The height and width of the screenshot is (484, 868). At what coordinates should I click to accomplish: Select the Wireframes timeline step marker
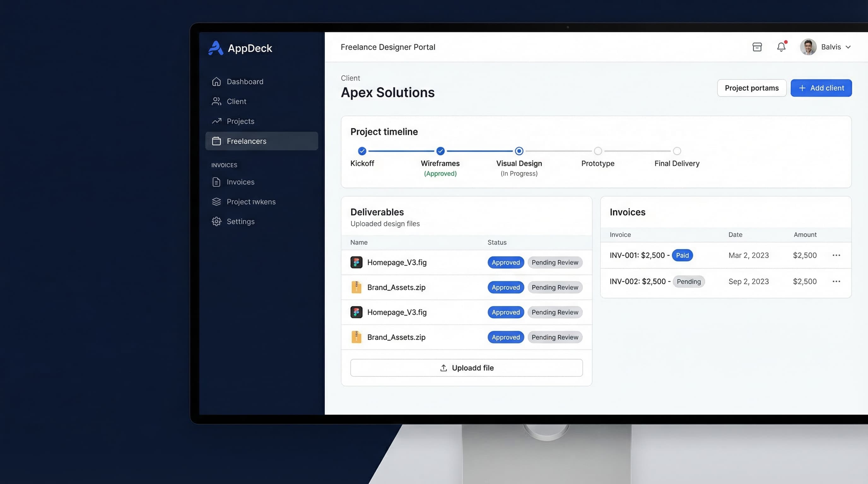click(x=440, y=151)
